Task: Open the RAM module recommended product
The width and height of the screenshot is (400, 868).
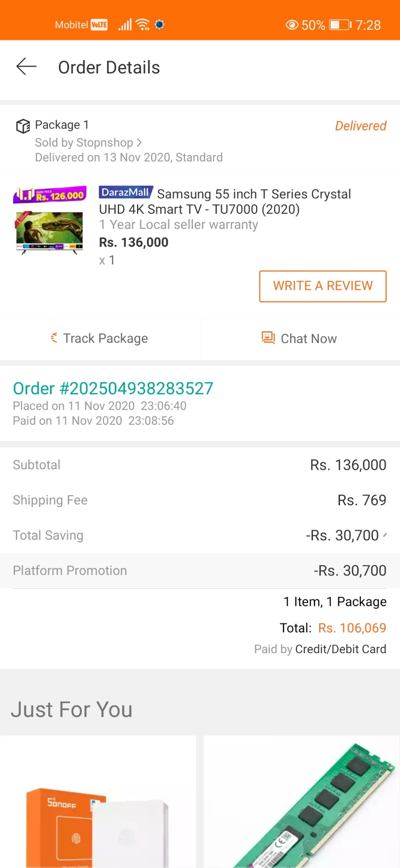Action: pyautogui.click(x=302, y=802)
